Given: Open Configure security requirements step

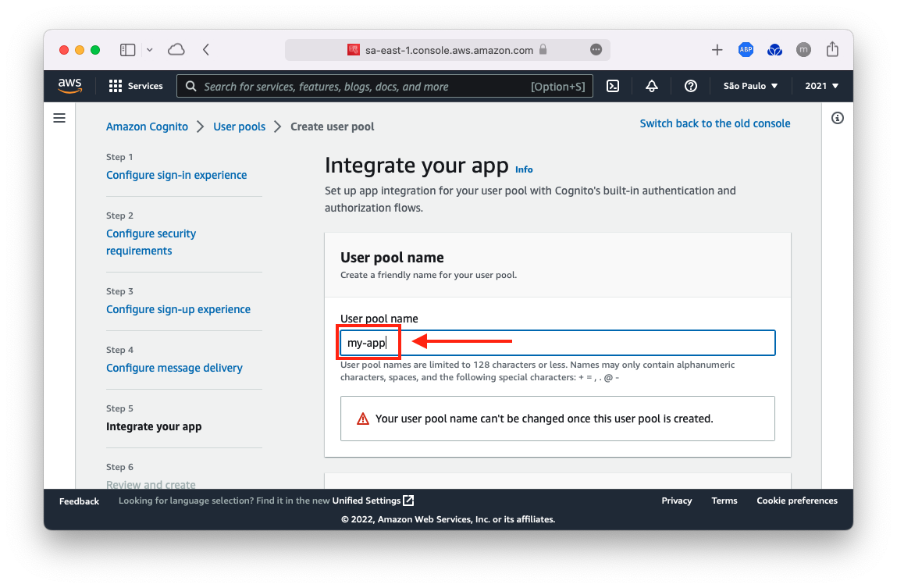Looking at the screenshot, I should coord(151,242).
